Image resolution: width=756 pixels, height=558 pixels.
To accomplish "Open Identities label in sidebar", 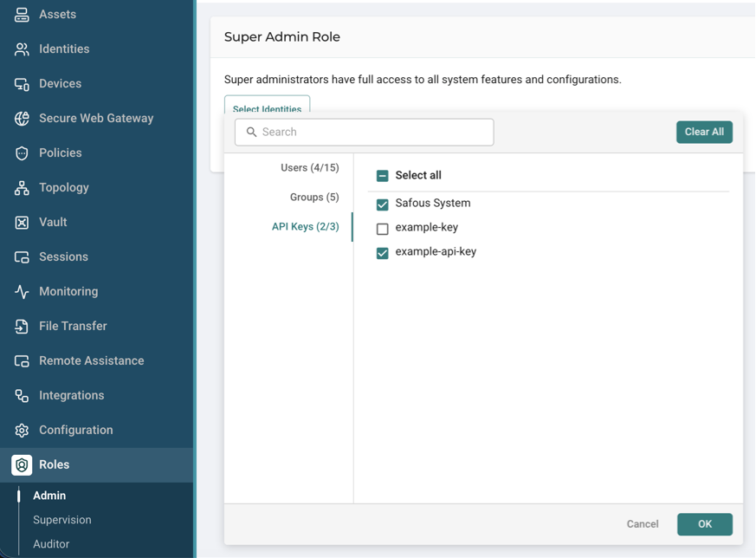I will point(64,49).
